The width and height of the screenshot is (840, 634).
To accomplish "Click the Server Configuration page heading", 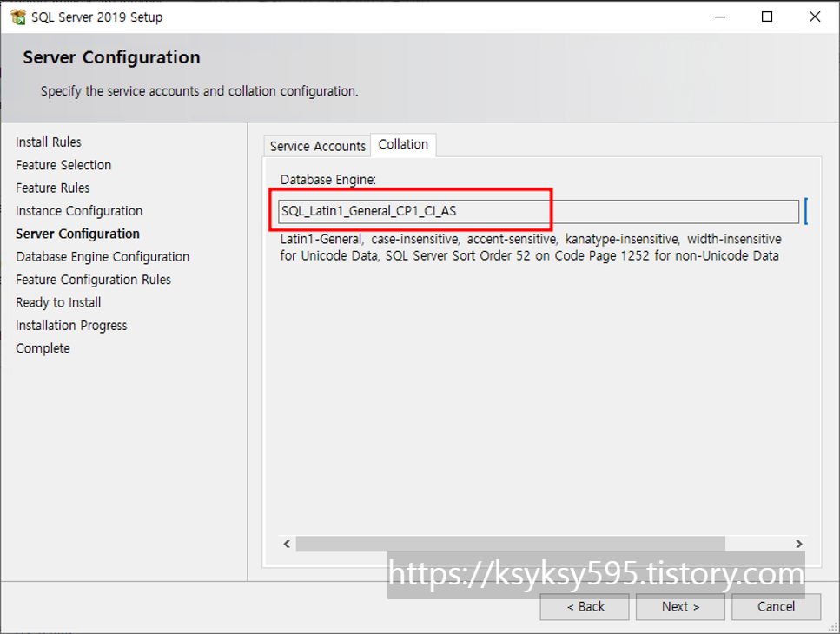I will (111, 57).
